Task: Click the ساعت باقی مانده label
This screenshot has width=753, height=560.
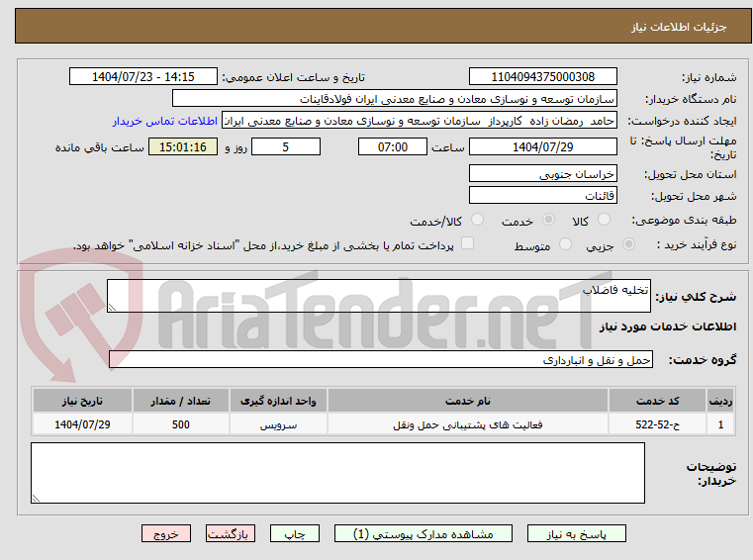Action: (99, 147)
